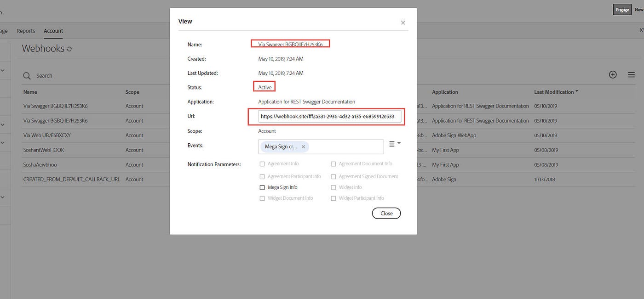Click the Engage button in the top bar
The width and height of the screenshot is (644, 299).
(x=622, y=9)
